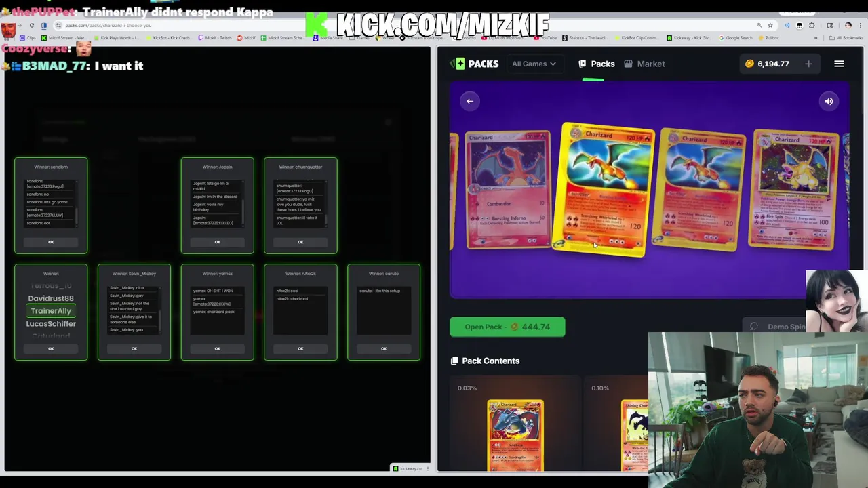Screen dimensions: 868x488
Task: Open the Google Search bookmark
Action: coord(735,38)
